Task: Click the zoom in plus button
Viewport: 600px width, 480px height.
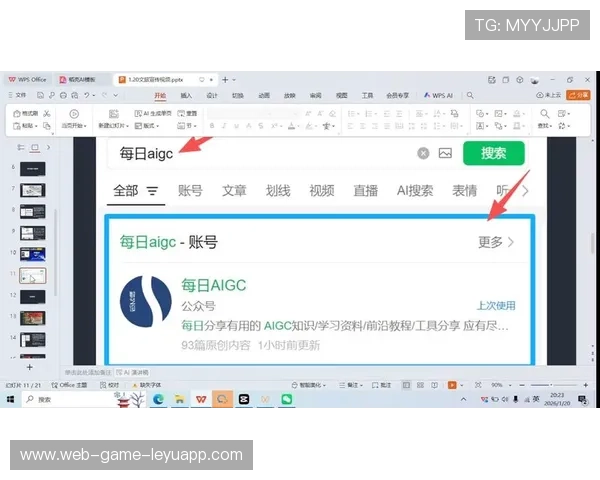Action: pos(585,385)
